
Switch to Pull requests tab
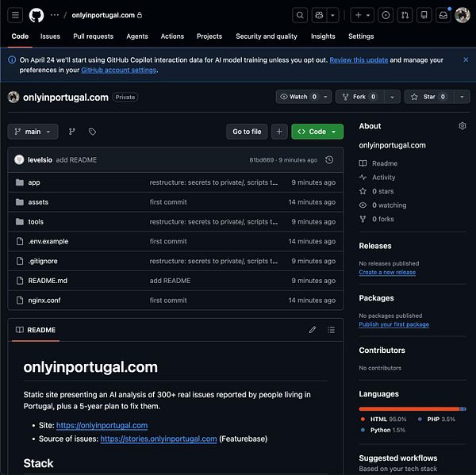[x=93, y=36]
